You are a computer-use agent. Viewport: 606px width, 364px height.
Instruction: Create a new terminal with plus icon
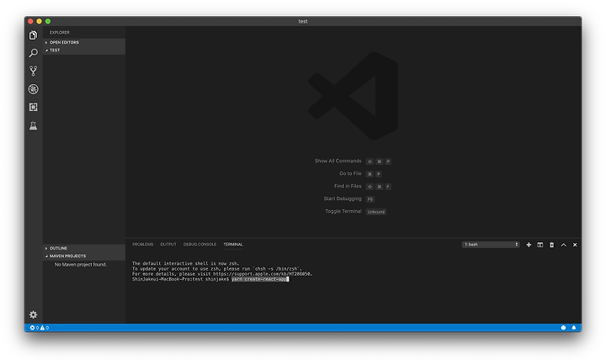(x=529, y=245)
